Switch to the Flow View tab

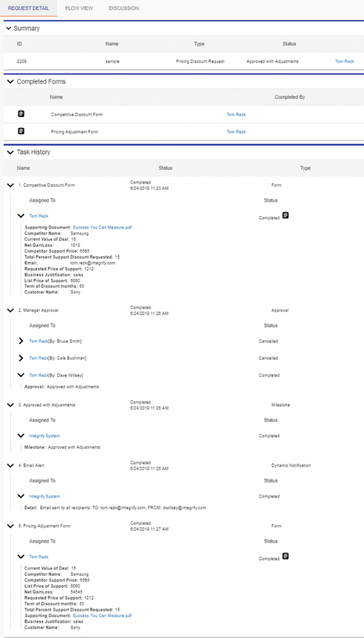click(x=79, y=9)
